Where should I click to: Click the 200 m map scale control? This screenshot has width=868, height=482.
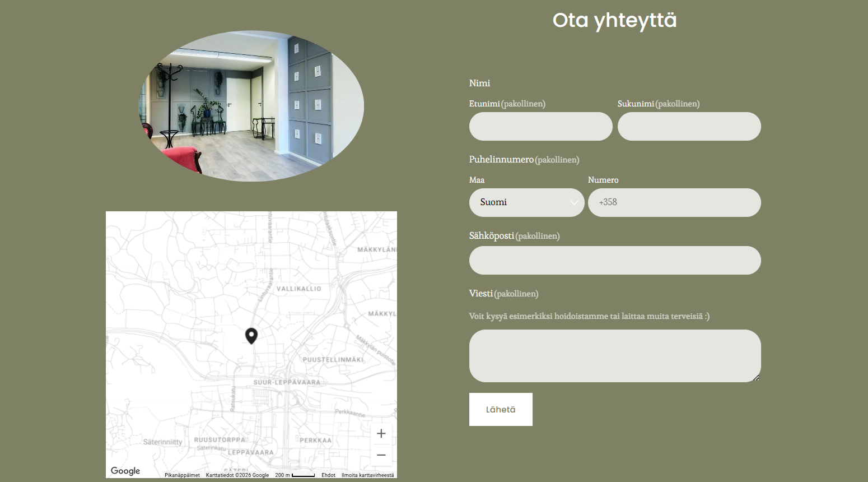295,475
